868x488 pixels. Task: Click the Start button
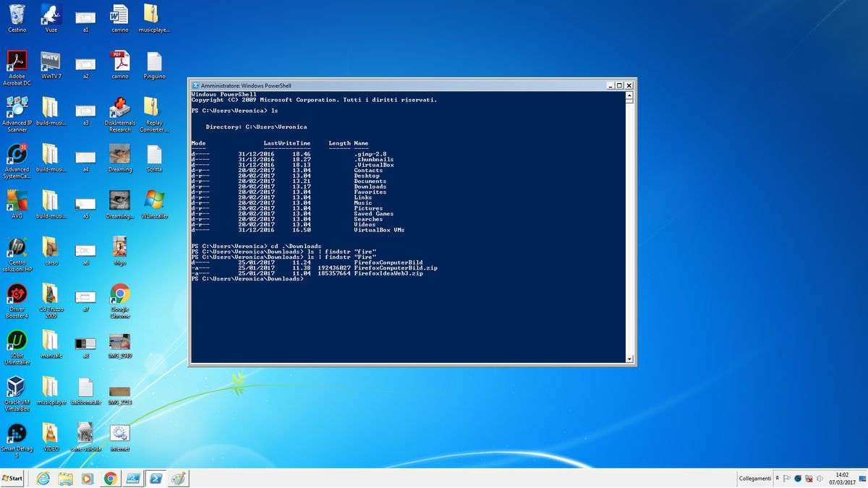(x=12, y=479)
